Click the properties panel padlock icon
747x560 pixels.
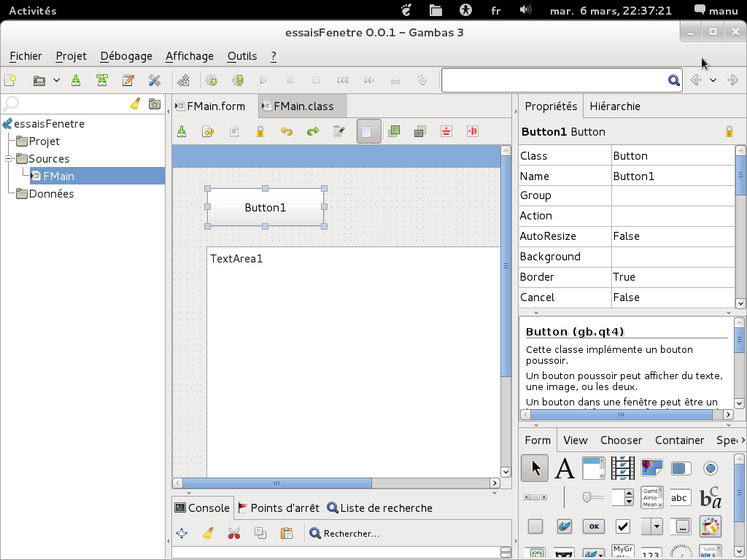tap(729, 131)
